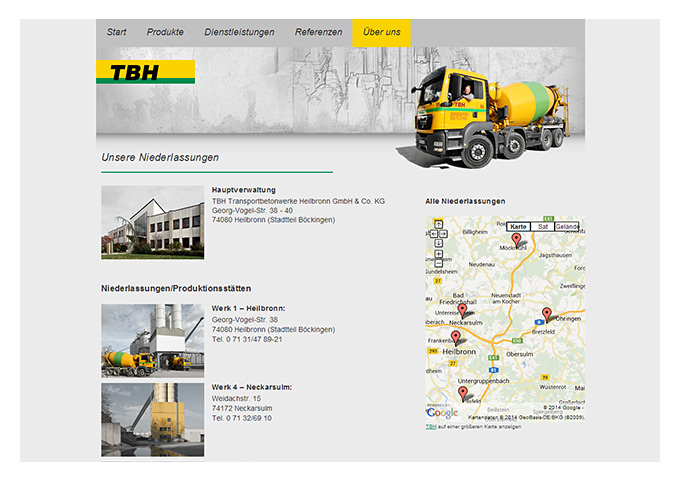
Task: Click the 'Weidachstr. 15' address line
Action: [x=236, y=398]
